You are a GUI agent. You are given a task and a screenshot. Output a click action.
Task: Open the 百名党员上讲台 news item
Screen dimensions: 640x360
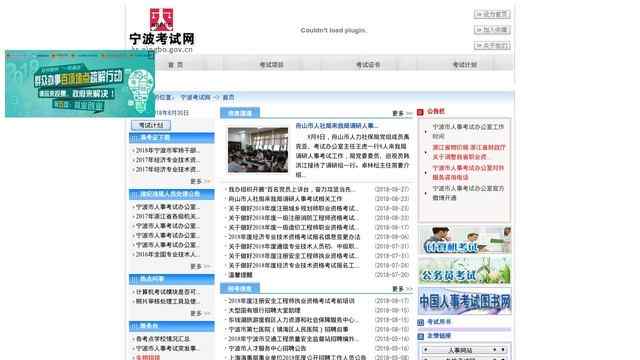pyautogui.click(x=291, y=189)
